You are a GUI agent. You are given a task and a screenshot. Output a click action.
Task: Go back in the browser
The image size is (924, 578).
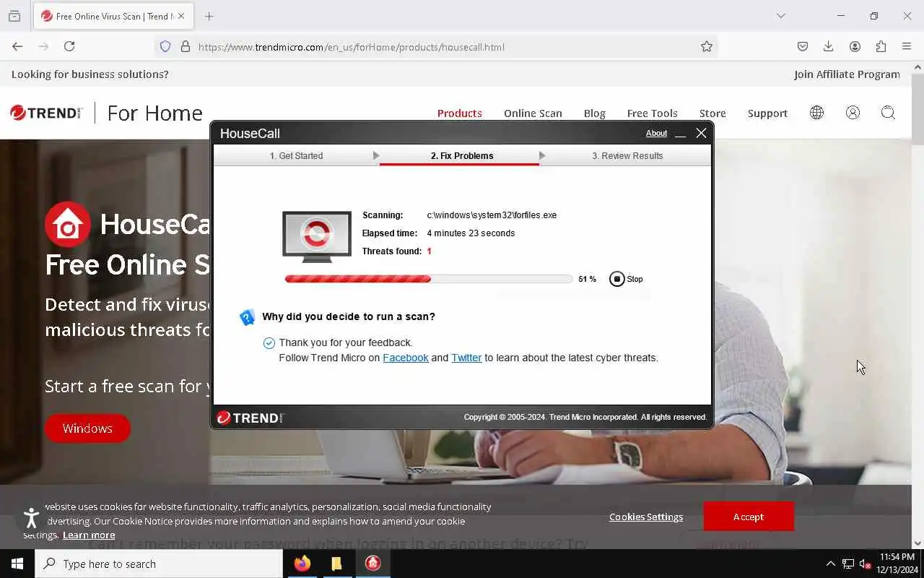[17, 46]
